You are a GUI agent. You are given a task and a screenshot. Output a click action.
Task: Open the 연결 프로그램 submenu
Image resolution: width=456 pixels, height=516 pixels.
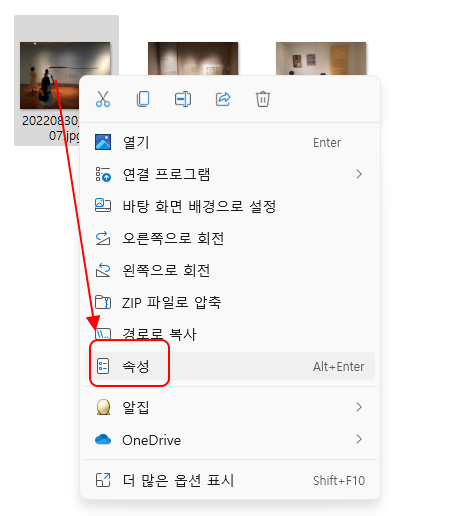coord(230,174)
